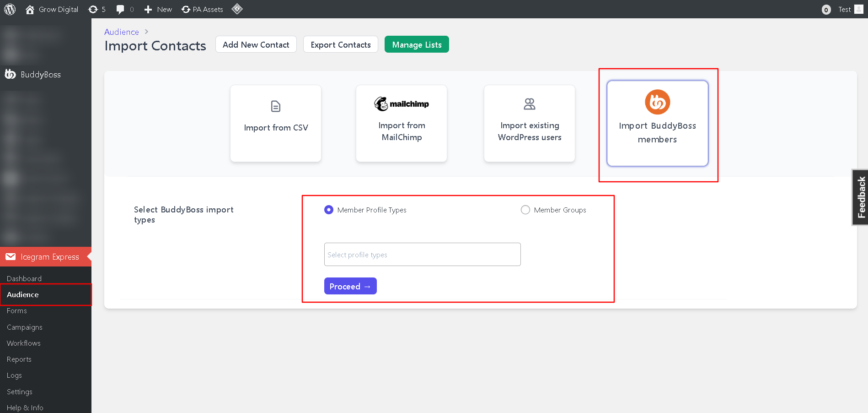Click the Grow Digital site name

(x=59, y=9)
